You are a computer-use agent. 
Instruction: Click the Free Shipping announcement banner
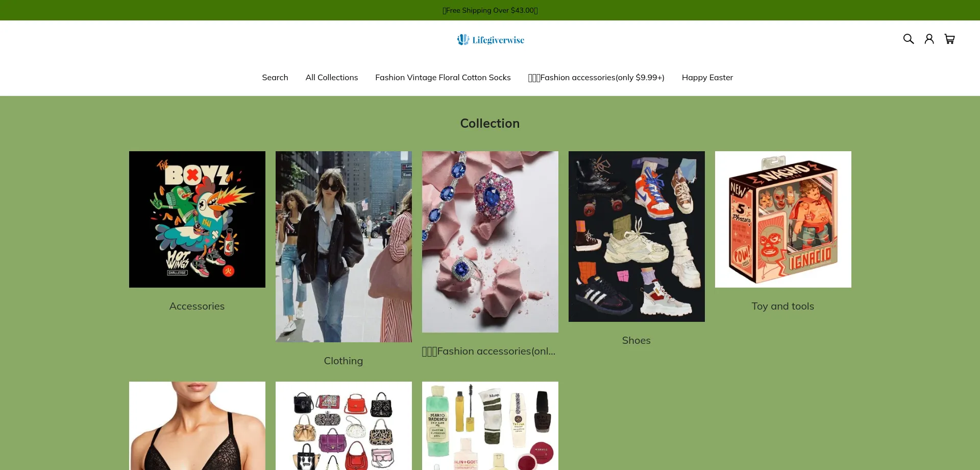(490, 10)
